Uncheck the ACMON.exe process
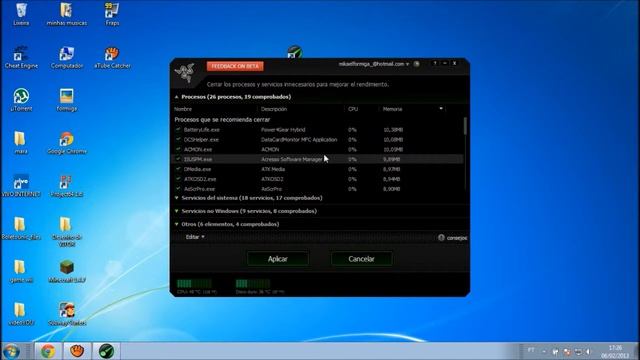 178,149
